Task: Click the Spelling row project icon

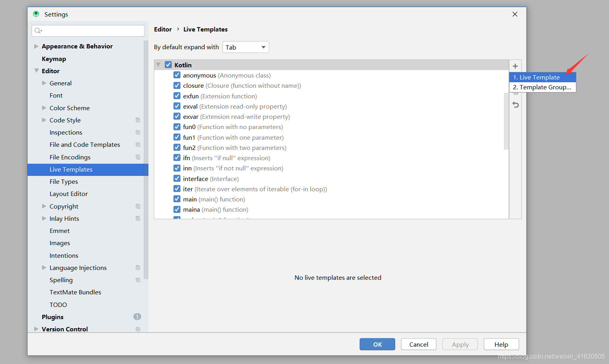Action: [138, 280]
